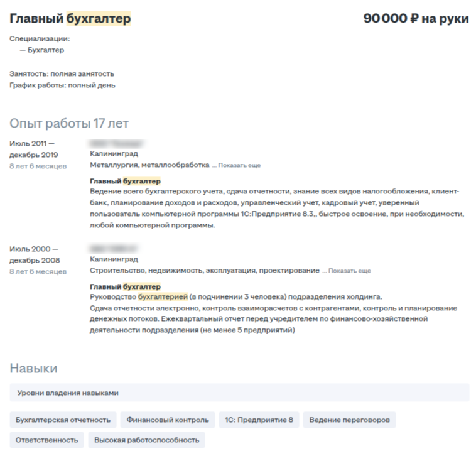Click the highlighted word 'бухгалтерией' in job description
476x456 pixels.
163,296
